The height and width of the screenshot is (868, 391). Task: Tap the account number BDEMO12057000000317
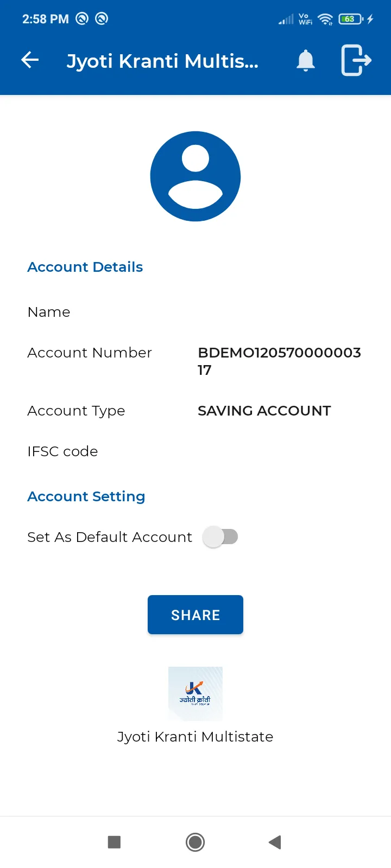click(x=279, y=361)
